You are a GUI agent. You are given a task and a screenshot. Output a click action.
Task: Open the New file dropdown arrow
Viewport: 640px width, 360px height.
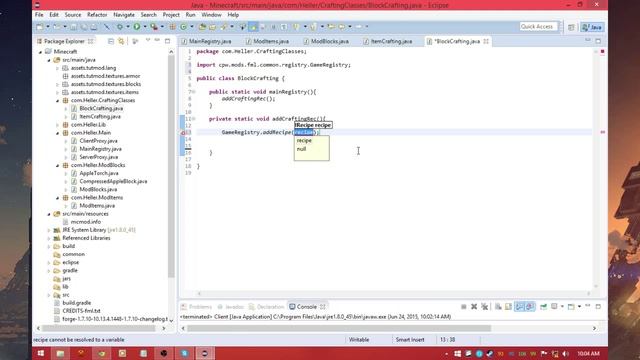[47, 27]
